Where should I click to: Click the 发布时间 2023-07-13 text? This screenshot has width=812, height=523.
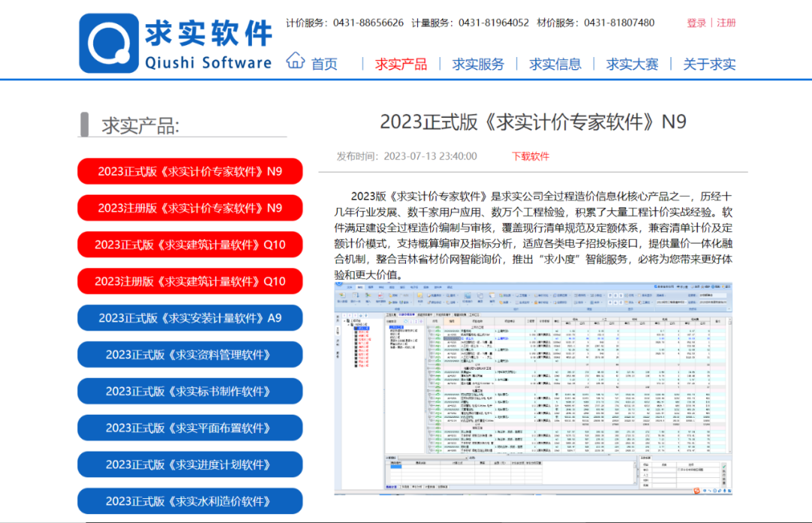407,156
